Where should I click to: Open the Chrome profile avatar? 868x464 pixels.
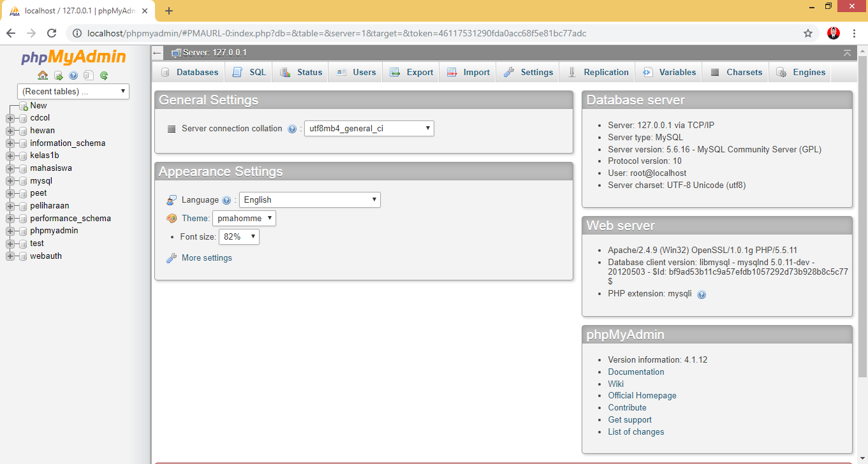[834, 33]
